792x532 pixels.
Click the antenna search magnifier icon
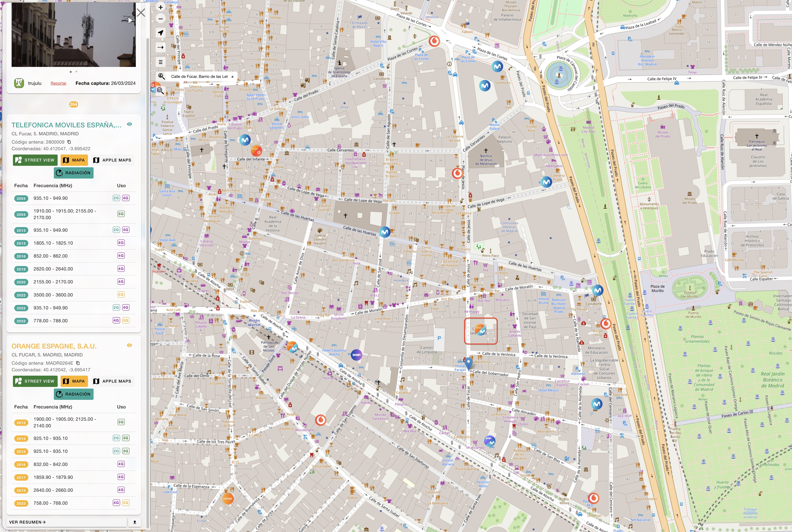tap(160, 91)
